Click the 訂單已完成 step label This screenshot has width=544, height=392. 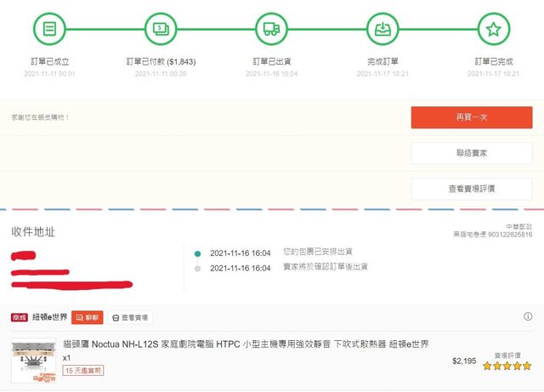(494, 61)
